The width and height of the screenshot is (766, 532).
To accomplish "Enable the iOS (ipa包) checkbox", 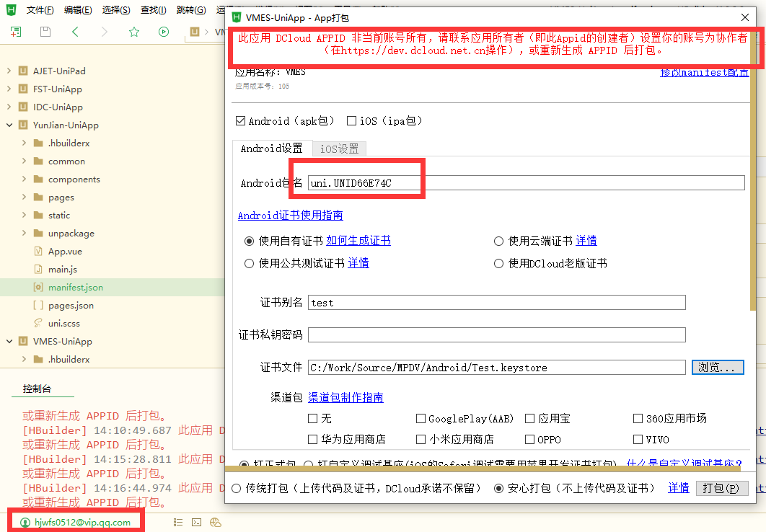I will pos(352,121).
